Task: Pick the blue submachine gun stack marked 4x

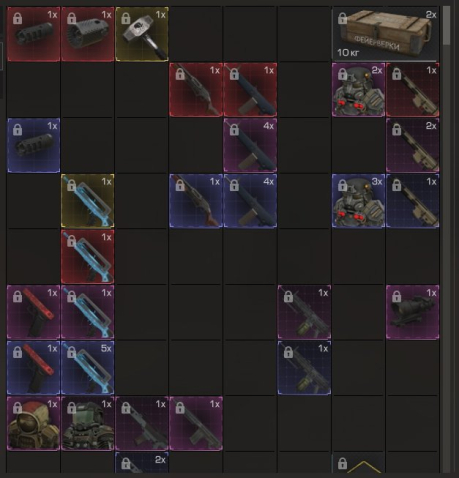Action: [250, 201]
